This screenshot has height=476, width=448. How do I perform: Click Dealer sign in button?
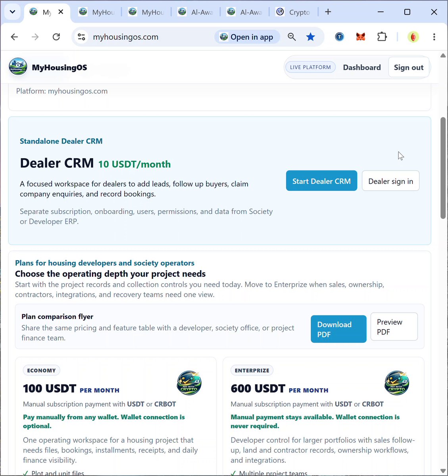tap(390, 181)
